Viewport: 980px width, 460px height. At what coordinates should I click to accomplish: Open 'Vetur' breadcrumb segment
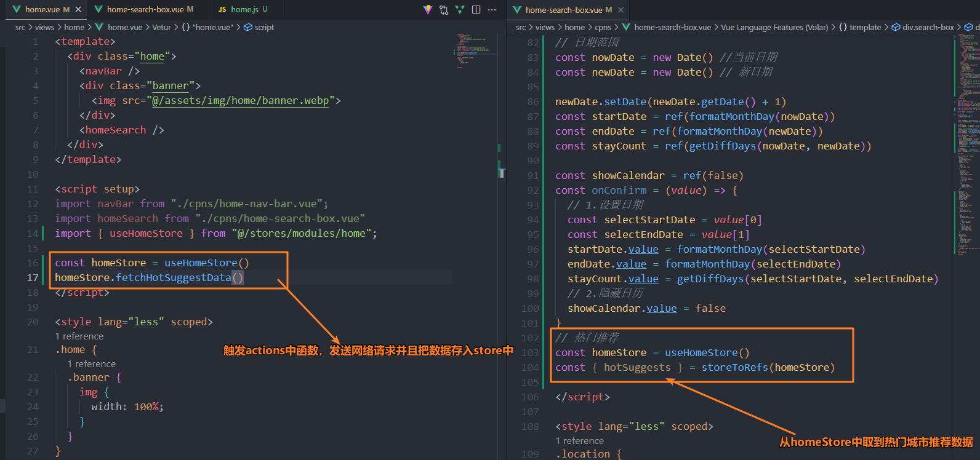coord(162,27)
